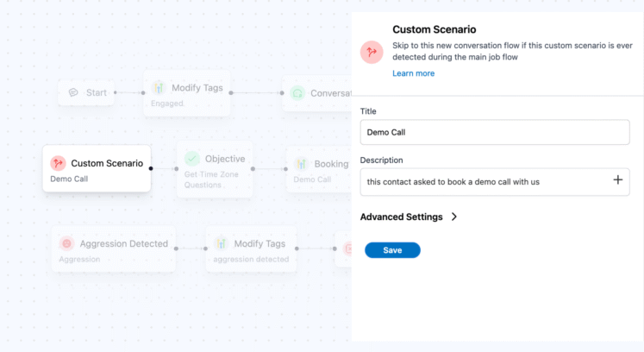Expand Advanced Settings chevron
This screenshot has height=352, width=644.
[x=453, y=217]
